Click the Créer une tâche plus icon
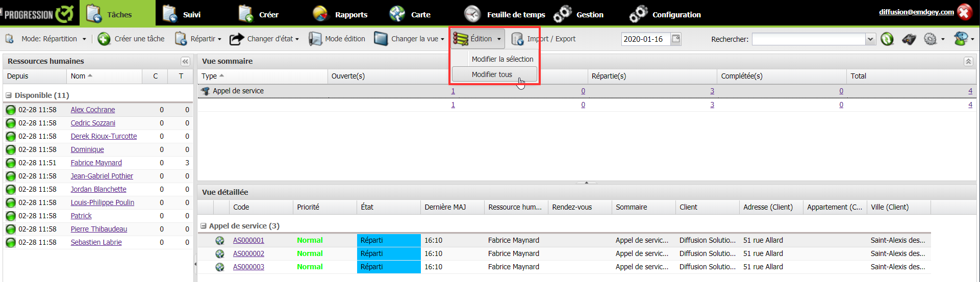The image size is (980, 282). (104, 39)
